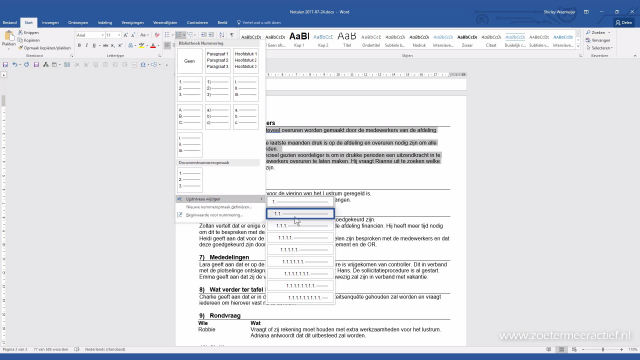Click the align left icon
The image size is (640, 360).
(x=167, y=45)
